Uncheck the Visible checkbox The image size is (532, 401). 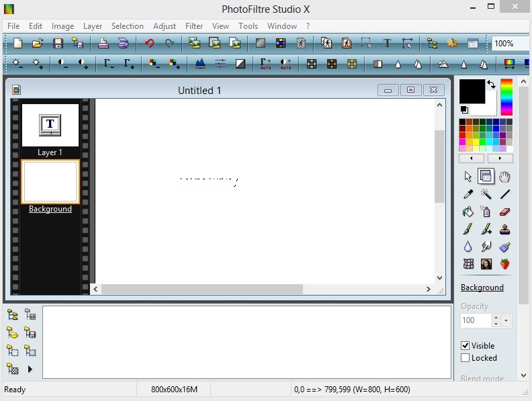[465, 346]
